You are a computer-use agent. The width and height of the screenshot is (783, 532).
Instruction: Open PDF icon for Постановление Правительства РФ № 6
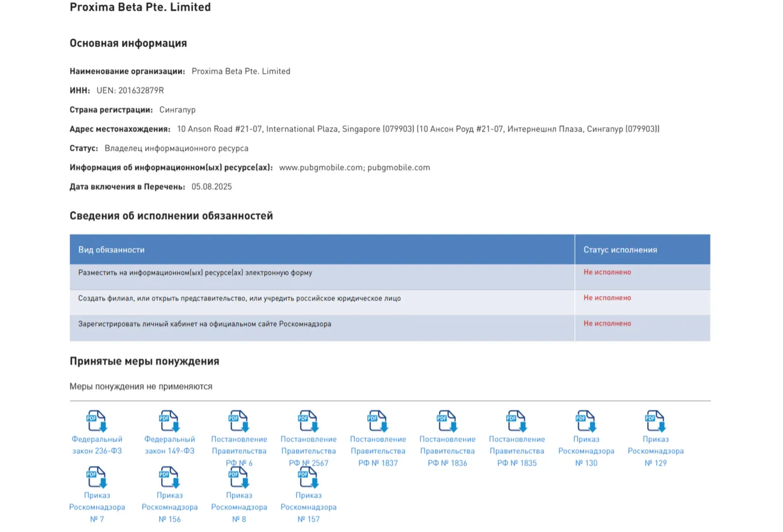(x=238, y=421)
